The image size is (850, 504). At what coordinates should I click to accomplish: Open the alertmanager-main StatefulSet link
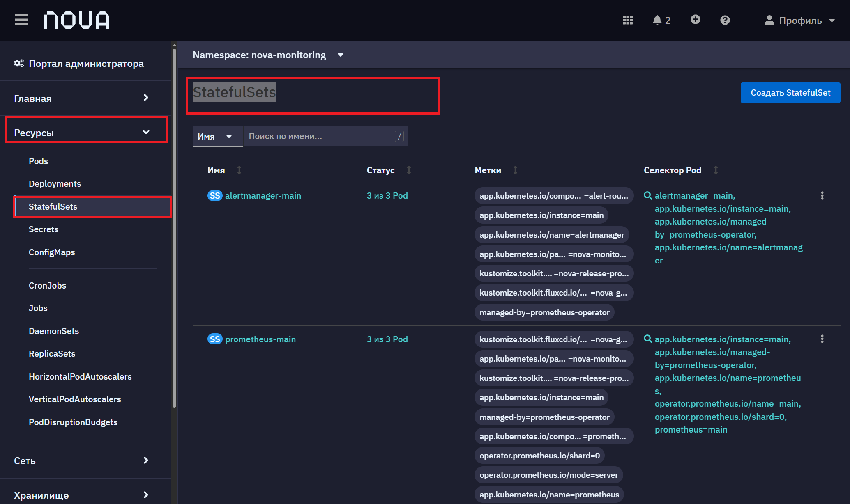click(263, 196)
